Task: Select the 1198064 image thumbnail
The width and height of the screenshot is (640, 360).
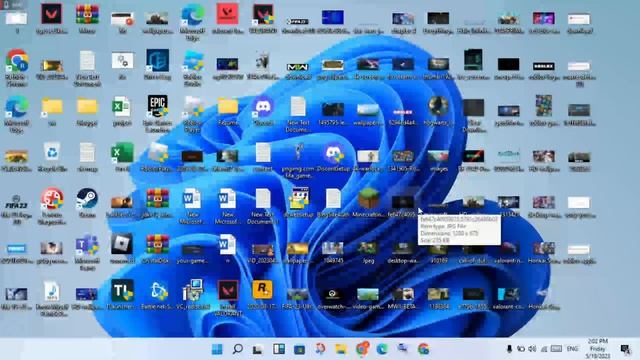Action: coord(438,294)
